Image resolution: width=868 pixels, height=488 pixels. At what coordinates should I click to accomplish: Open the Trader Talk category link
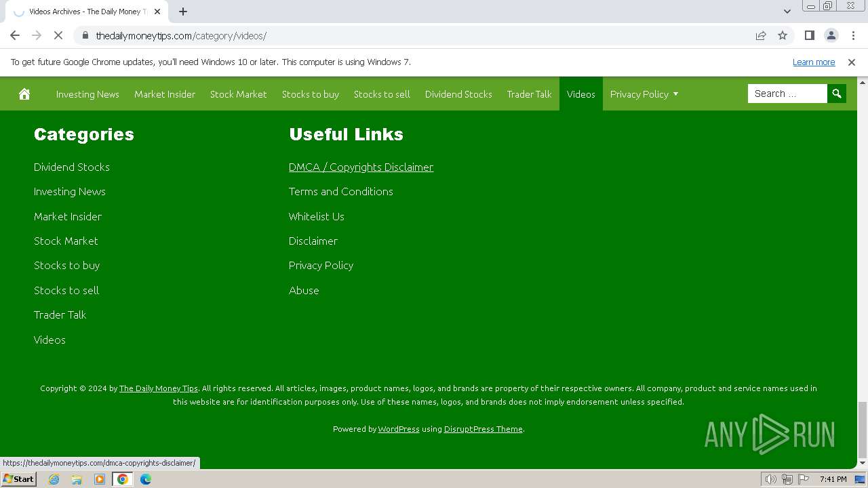point(60,314)
